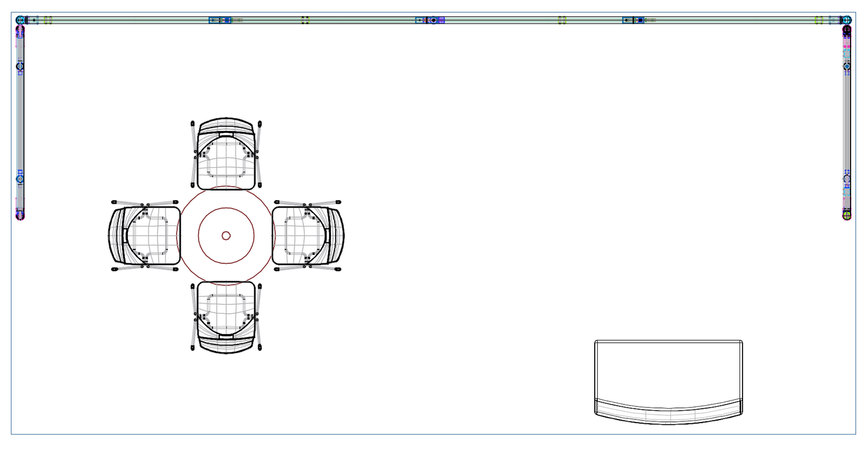Select the right vertical wall panel
Screen dimensions: 868x449
[847, 120]
